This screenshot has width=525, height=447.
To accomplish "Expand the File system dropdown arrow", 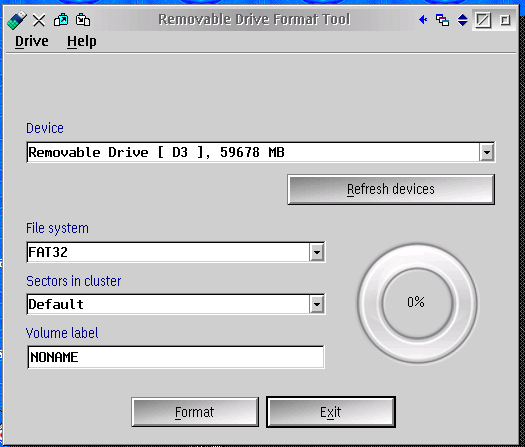I will (317, 252).
